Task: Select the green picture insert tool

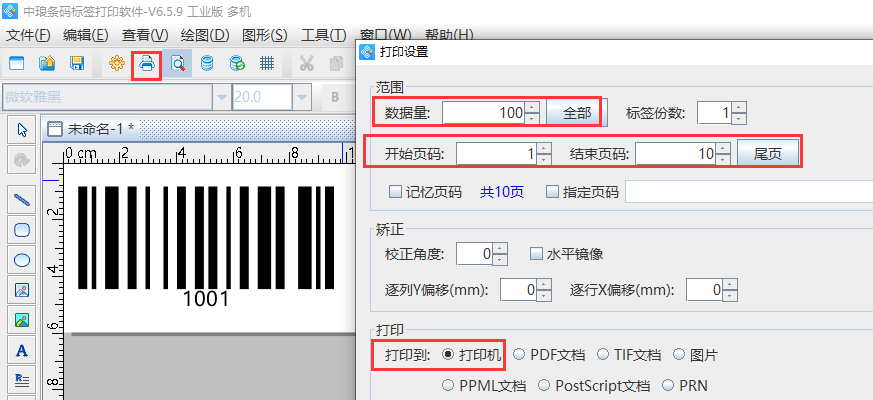Action: pyautogui.click(x=22, y=320)
